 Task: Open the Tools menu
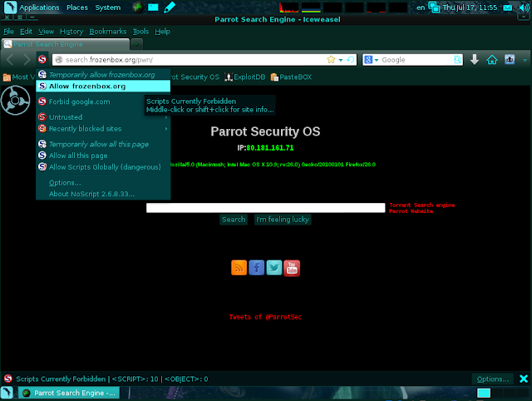(140, 32)
